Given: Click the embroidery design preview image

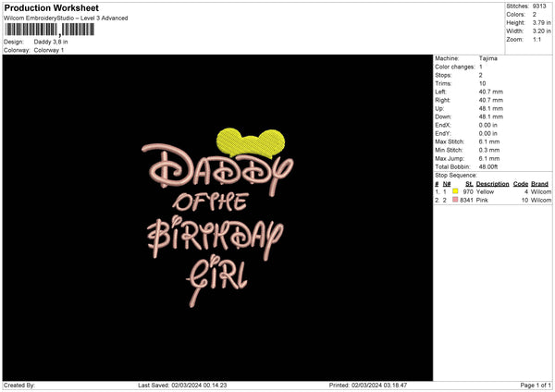Looking at the screenshot, I should [x=217, y=217].
